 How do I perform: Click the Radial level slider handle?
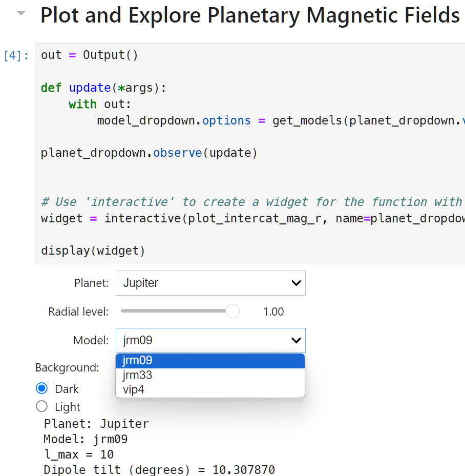[233, 311]
